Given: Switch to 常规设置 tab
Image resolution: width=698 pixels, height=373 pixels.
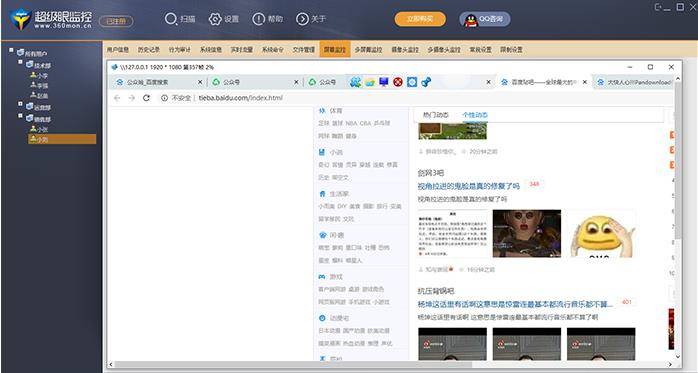Looking at the screenshot, I should coord(480,49).
